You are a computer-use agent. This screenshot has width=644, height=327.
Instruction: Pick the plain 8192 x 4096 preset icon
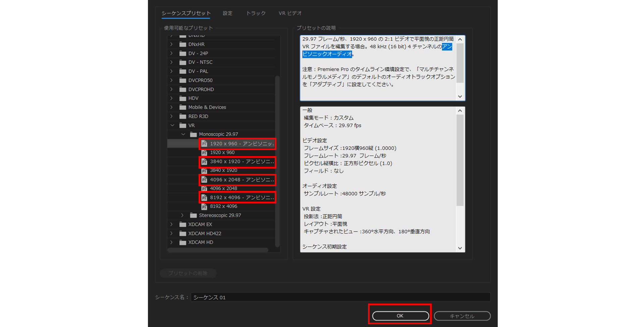tap(204, 207)
